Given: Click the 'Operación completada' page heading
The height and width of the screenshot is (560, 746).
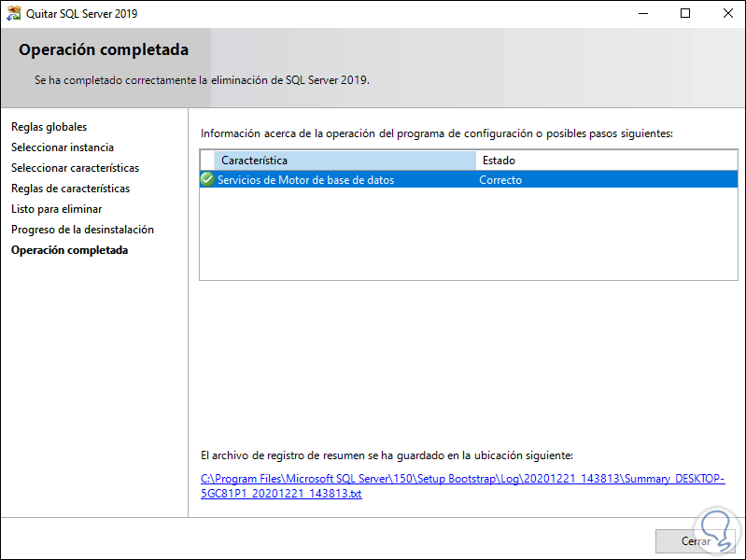Looking at the screenshot, I should (104, 50).
